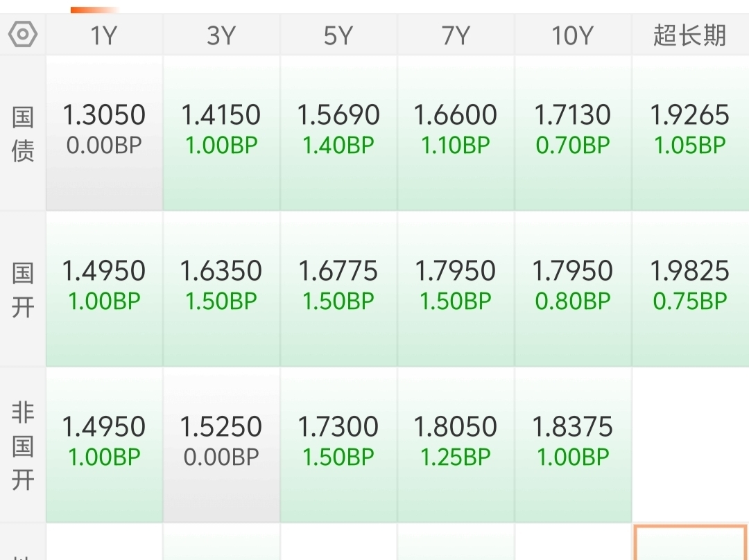Select the 3Y column header

(x=222, y=35)
